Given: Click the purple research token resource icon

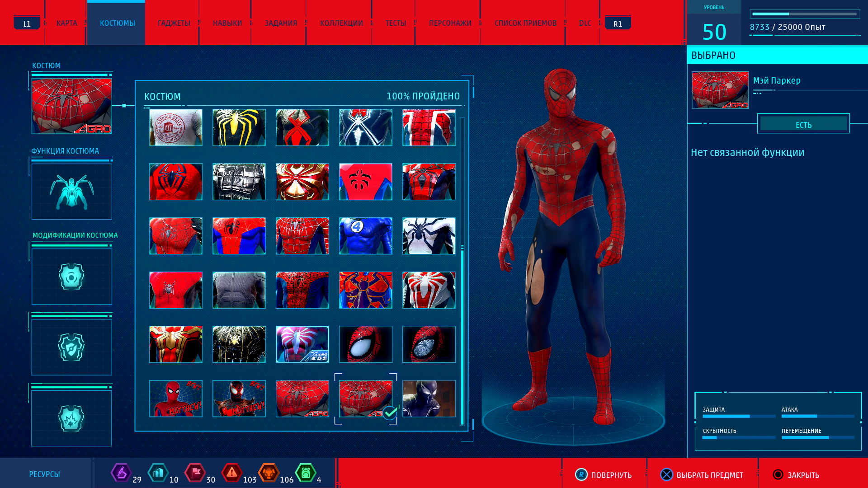Looking at the screenshot, I should (x=121, y=473).
